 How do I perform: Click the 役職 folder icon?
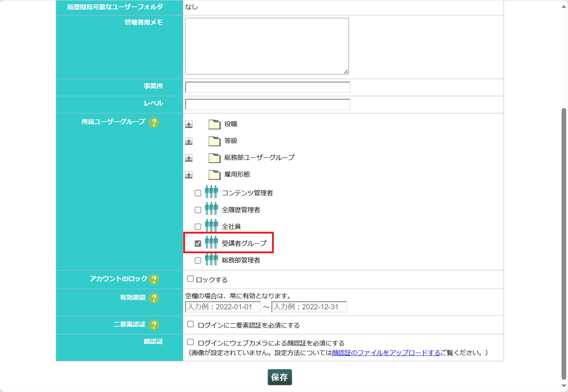coord(214,124)
